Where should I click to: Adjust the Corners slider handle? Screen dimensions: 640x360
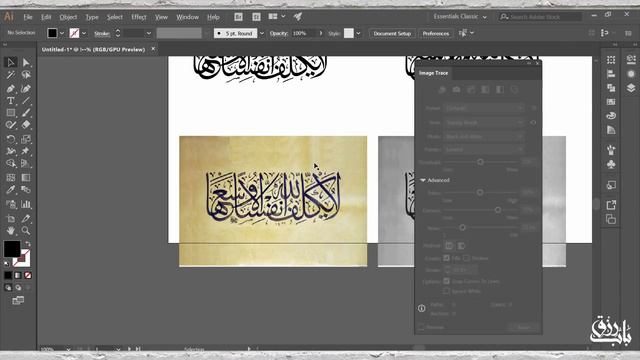click(498, 210)
